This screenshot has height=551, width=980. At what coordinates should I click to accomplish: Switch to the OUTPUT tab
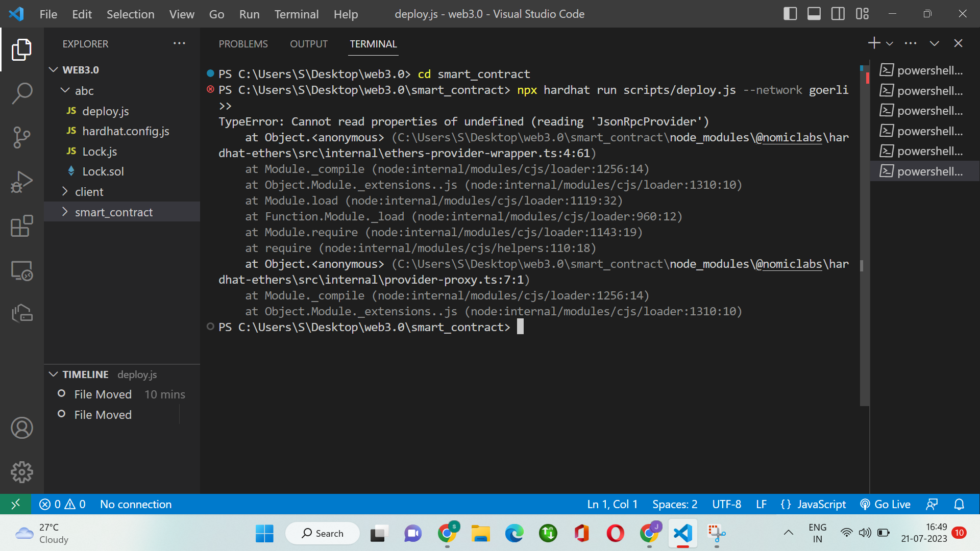click(x=308, y=44)
